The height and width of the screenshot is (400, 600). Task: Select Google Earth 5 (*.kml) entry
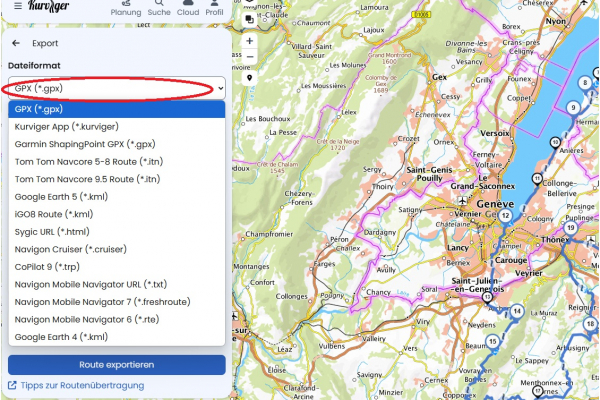tap(61, 196)
